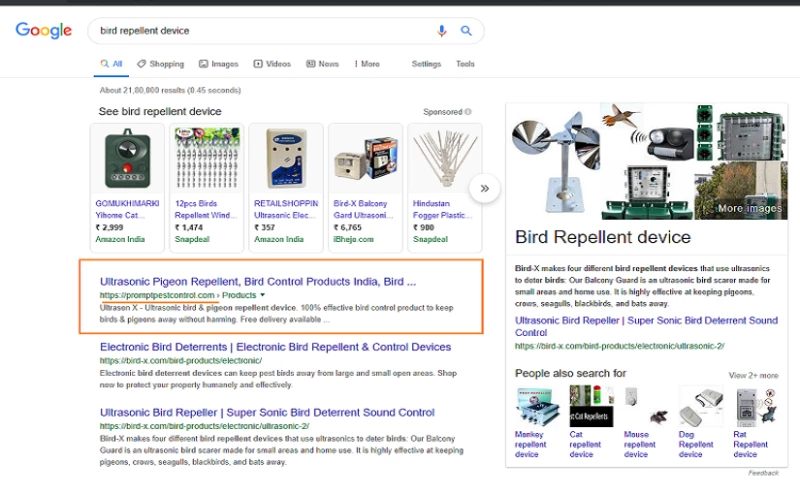
Task: Open Hindustan Fogger Plastic link
Action: (x=442, y=209)
